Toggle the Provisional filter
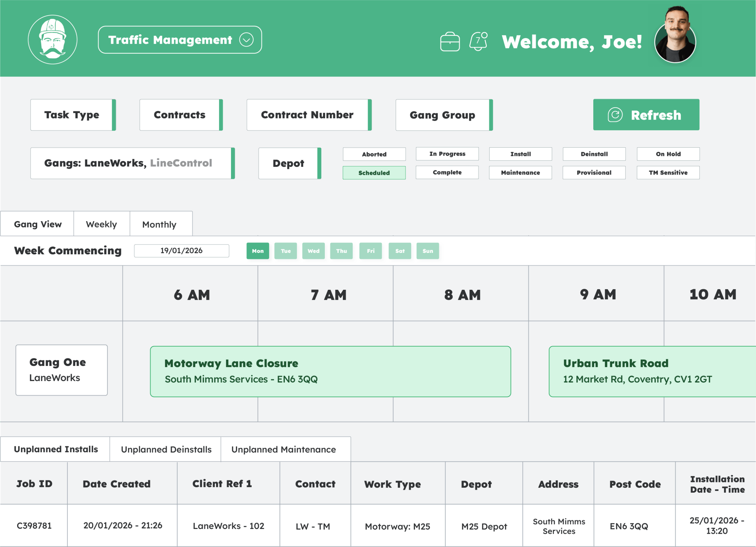Image resolution: width=756 pixels, height=547 pixels. (x=594, y=173)
